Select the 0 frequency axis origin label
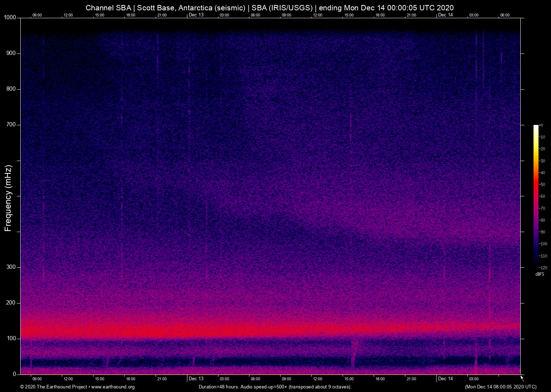This screenshot has width=551, height=392. [14, 374]
